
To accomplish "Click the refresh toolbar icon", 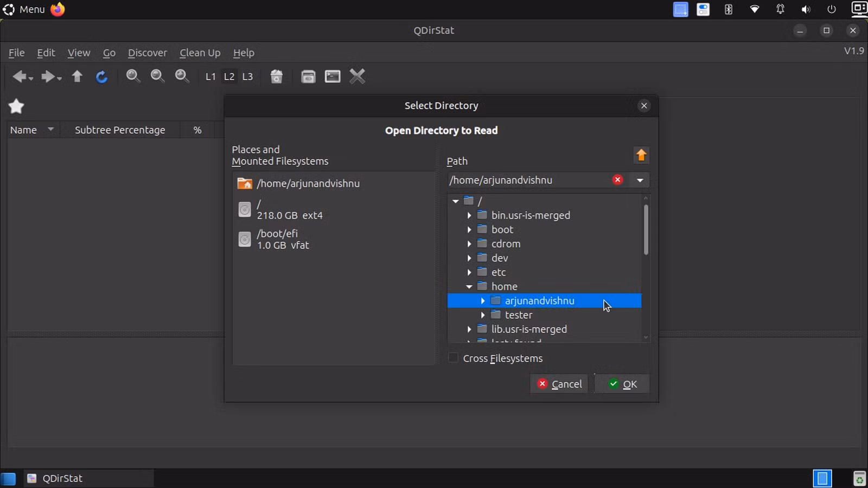I will coord(101,77).
